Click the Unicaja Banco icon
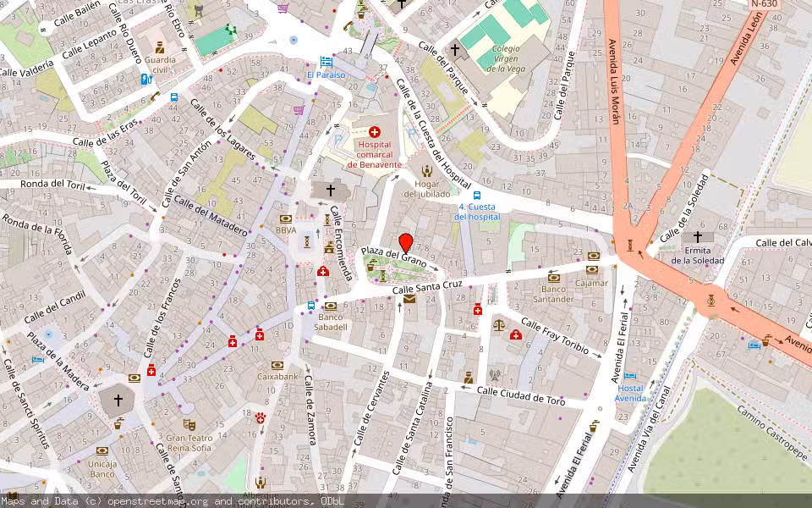This screenshot has height=508, width=812. [x=101, y=452]
